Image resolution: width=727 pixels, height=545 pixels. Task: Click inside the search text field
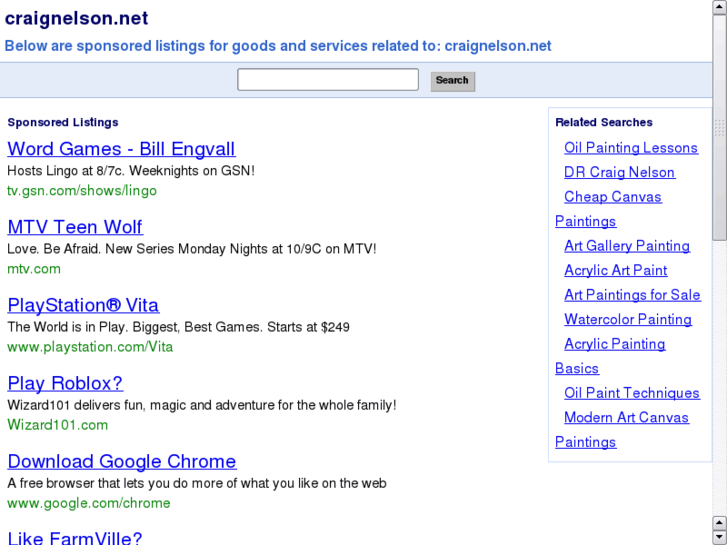tap(327, 80)
